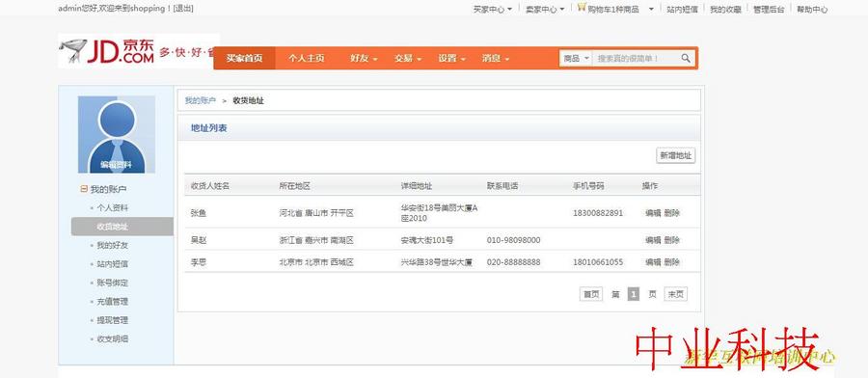Open 充值管理 in the sidebar

point(113,302)
